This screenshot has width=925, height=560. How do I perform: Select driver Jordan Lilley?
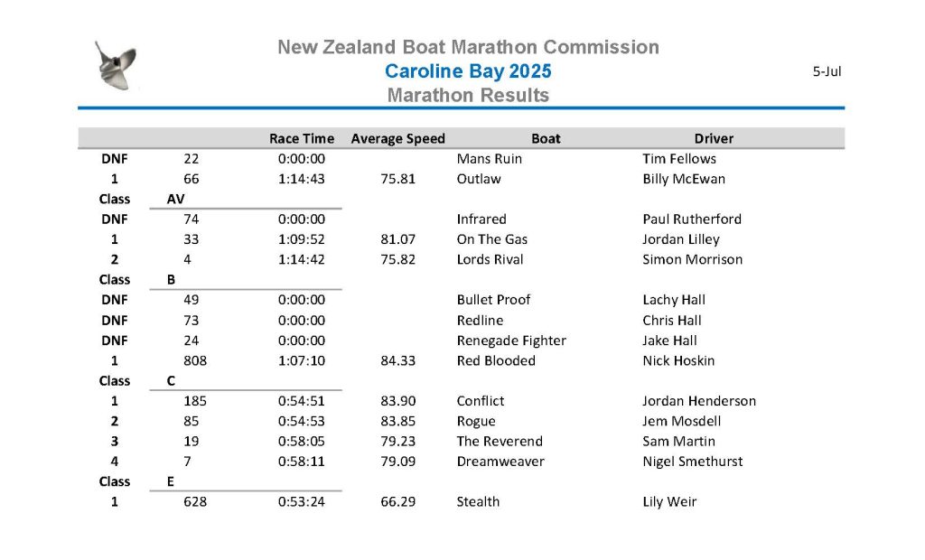click(681, 239)
